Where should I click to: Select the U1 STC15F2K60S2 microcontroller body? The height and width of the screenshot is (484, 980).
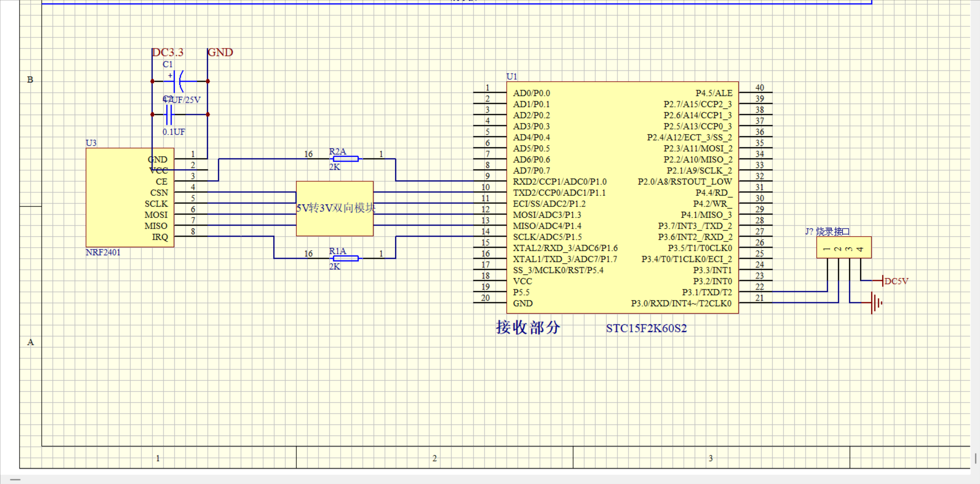[x=622, y=198]
